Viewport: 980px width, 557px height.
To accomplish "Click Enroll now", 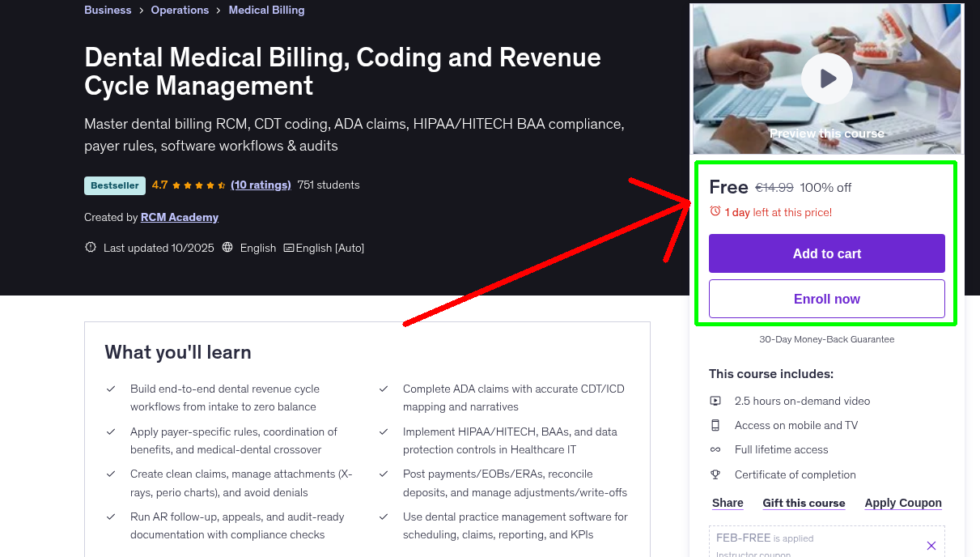I will pyautogui.click(x=826, y=298).
